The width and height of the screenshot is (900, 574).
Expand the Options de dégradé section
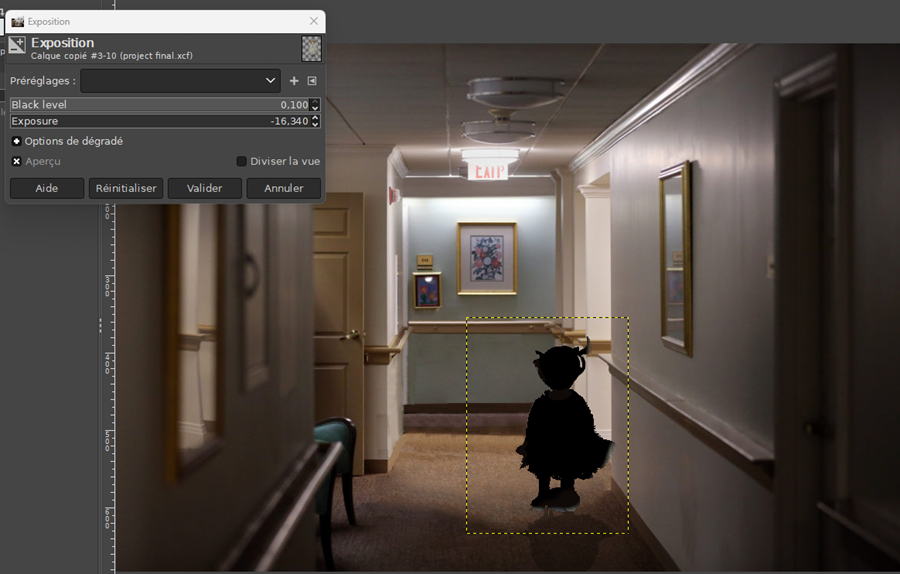tap(17, 141)
